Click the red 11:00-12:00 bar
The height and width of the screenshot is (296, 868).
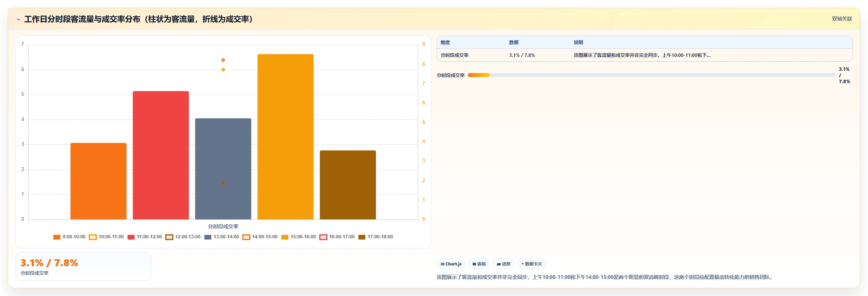(x=161, y=155)
